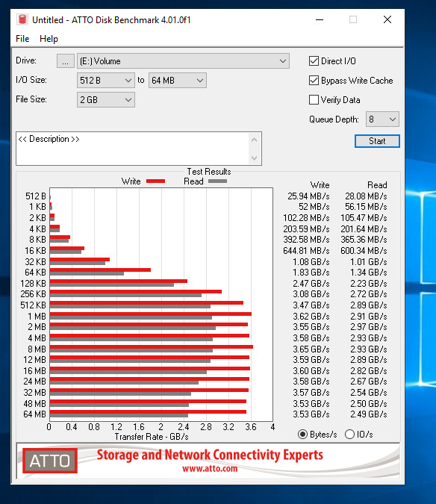Select the IO/s radio button
This screenshot has height=504, width=436.
tap(349, 435)
